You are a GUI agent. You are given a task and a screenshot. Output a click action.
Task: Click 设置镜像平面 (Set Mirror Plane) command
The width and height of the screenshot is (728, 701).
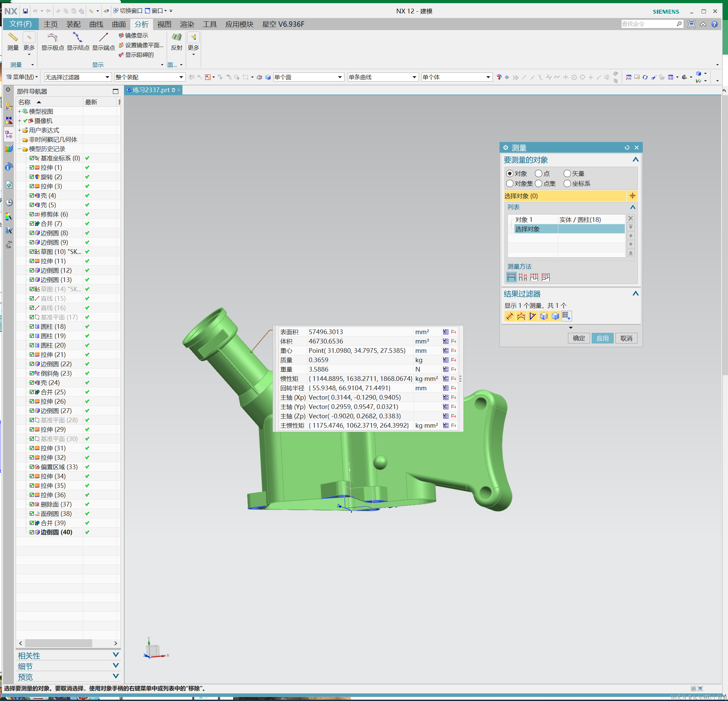tap(141, 45)
